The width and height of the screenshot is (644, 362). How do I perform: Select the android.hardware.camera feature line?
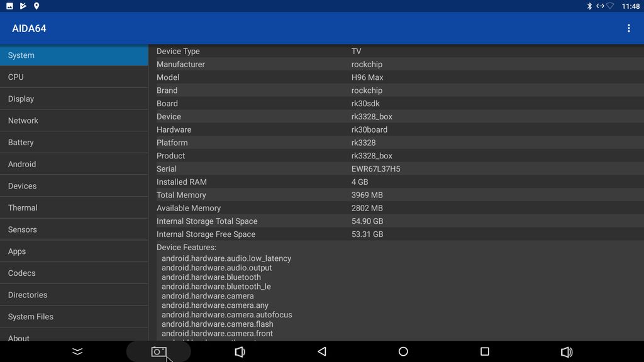tap(208, 296)
